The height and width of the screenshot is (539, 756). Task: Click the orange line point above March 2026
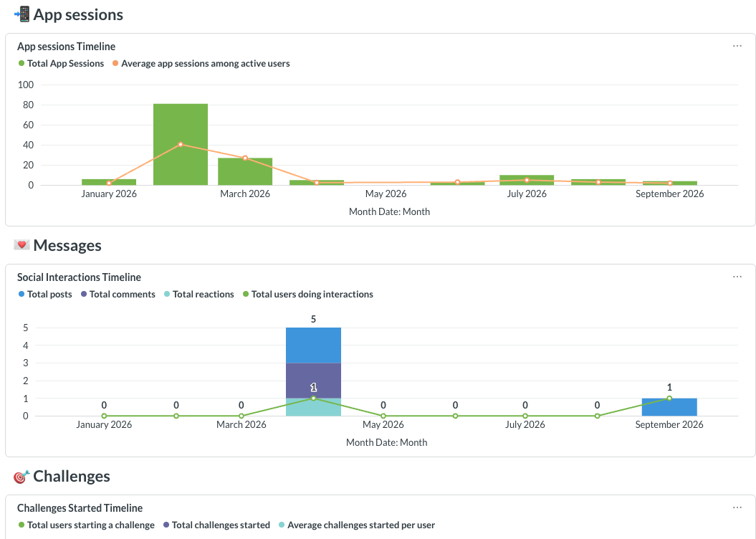tap(245, 158)
